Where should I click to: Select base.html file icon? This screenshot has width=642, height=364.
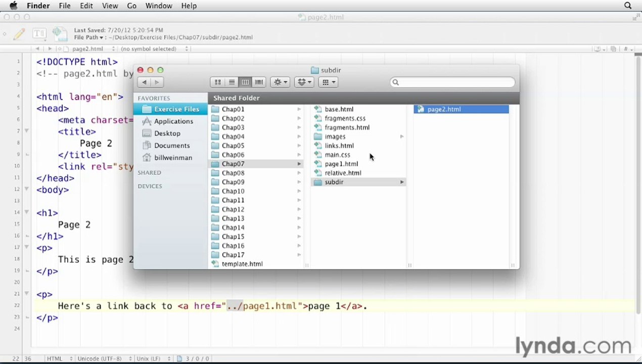click(318, 109)
